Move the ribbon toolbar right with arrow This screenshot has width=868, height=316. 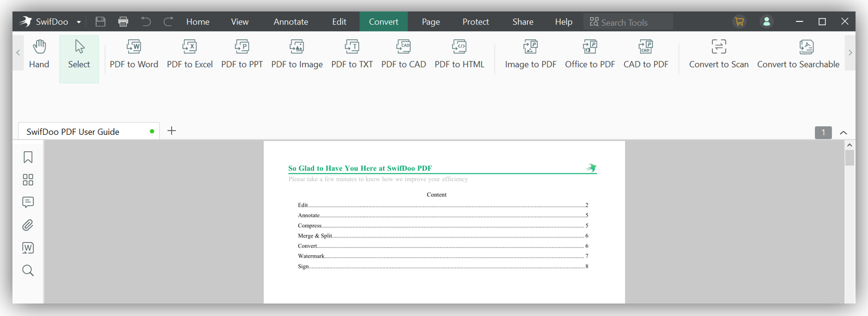(x=850, y=52)
